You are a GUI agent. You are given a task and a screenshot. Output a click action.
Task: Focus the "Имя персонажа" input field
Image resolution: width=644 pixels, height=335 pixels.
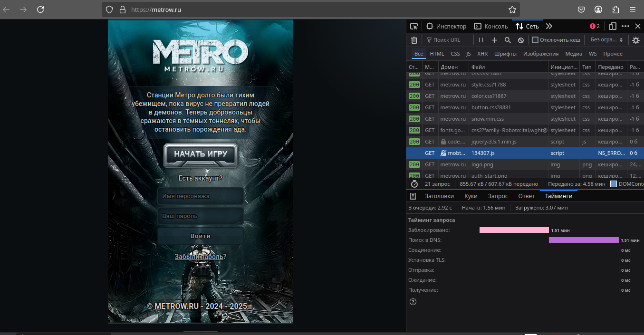point(200,196)
